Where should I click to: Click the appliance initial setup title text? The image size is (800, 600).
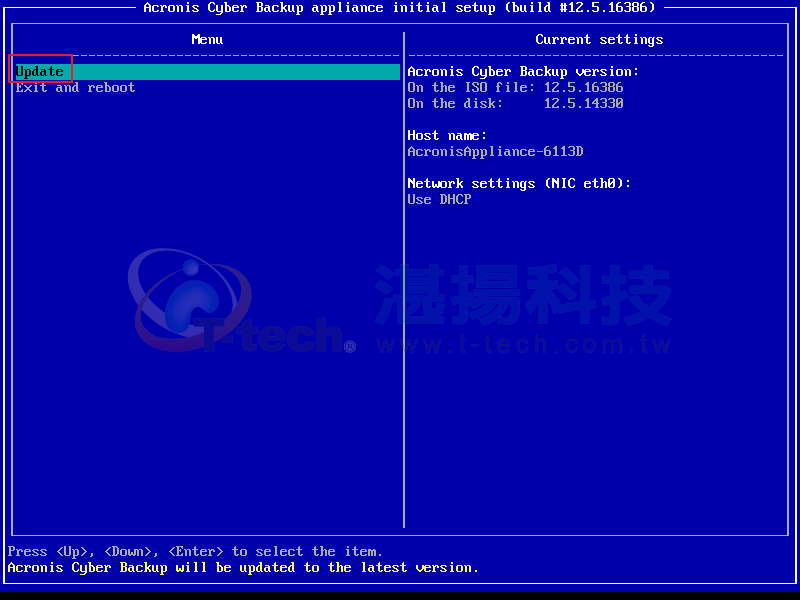[399, 8]
